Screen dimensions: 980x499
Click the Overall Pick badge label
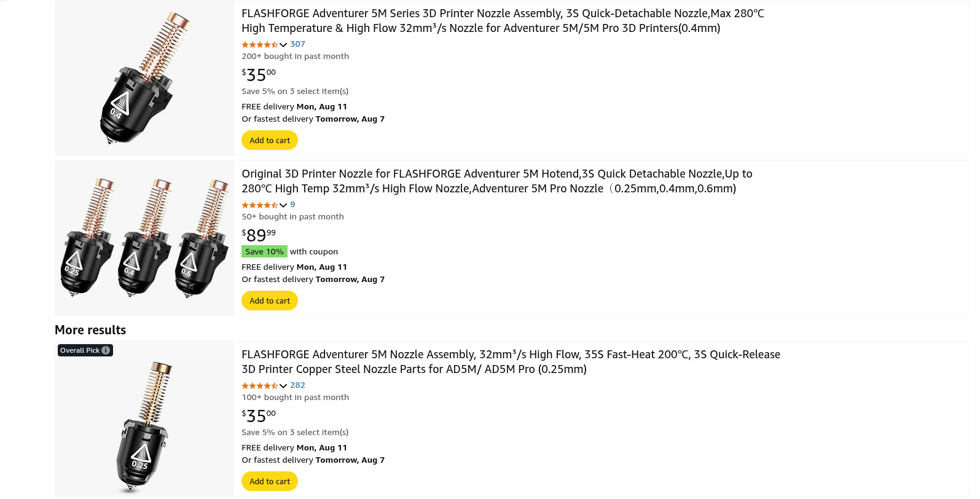coord(80,350)
